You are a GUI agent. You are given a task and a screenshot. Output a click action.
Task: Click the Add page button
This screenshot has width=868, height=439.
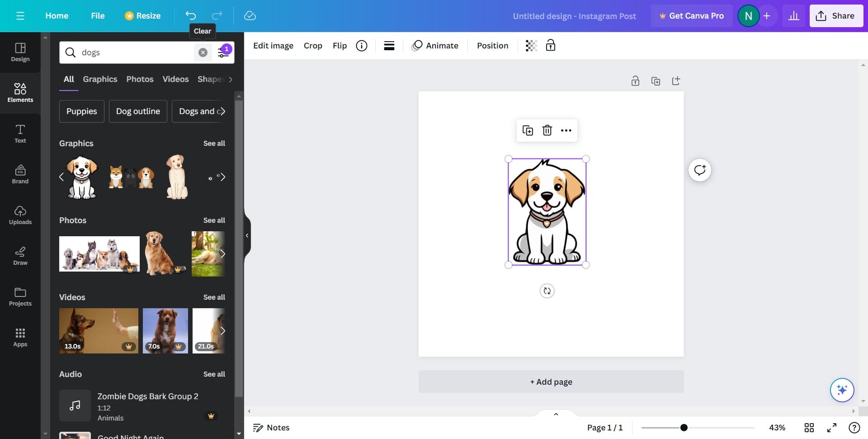551,382
